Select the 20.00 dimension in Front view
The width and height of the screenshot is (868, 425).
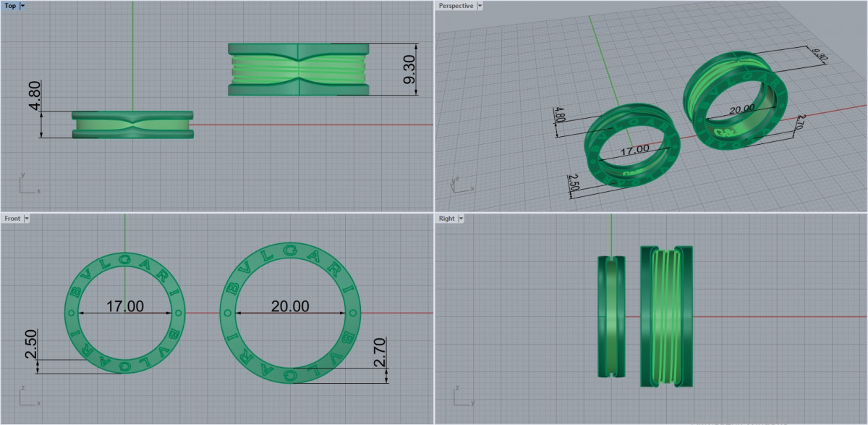tap(290, 306)
